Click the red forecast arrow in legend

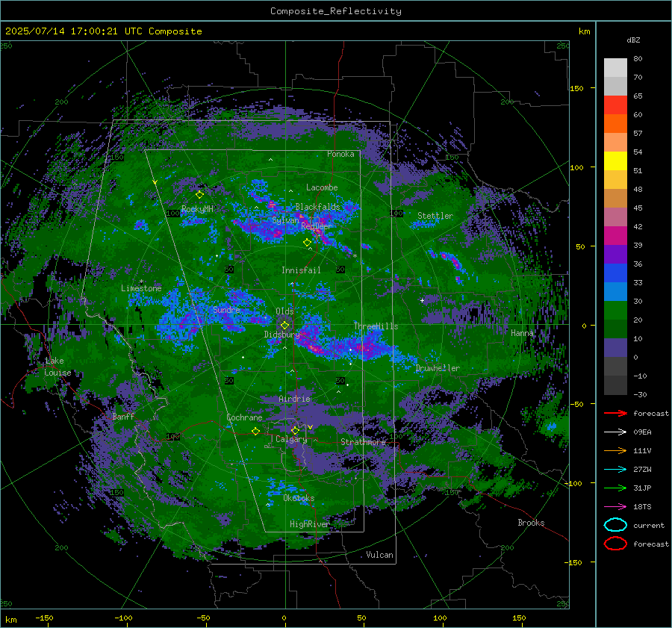click(615, 413)
